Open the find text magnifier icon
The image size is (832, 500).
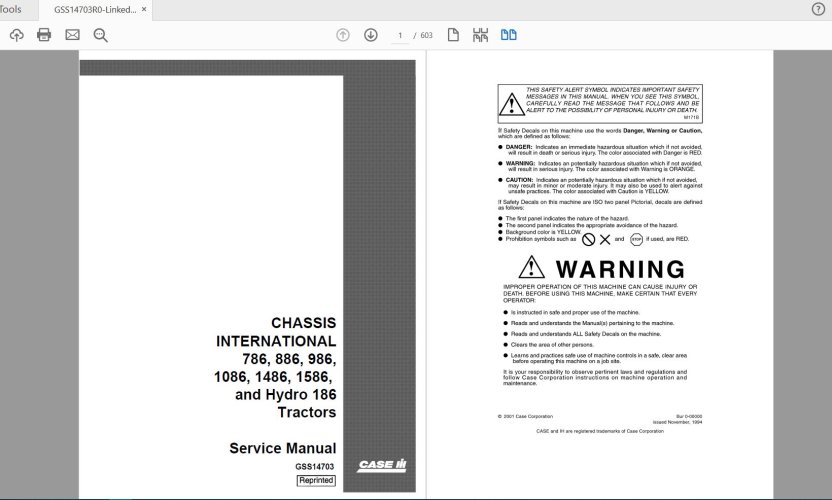point(100,35)
